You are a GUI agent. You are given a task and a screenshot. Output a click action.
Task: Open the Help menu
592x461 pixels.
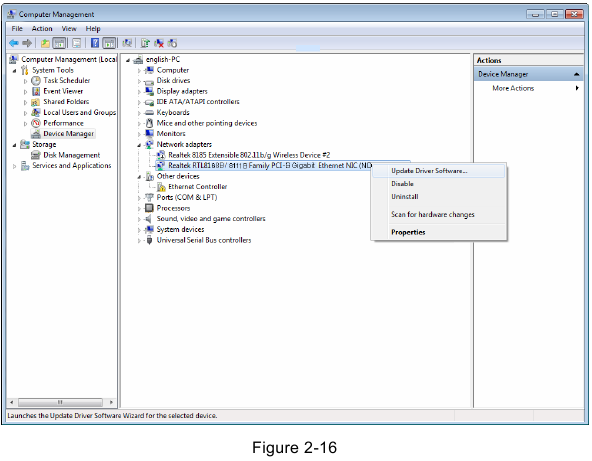pyautogui.click(x=93, y=29)
